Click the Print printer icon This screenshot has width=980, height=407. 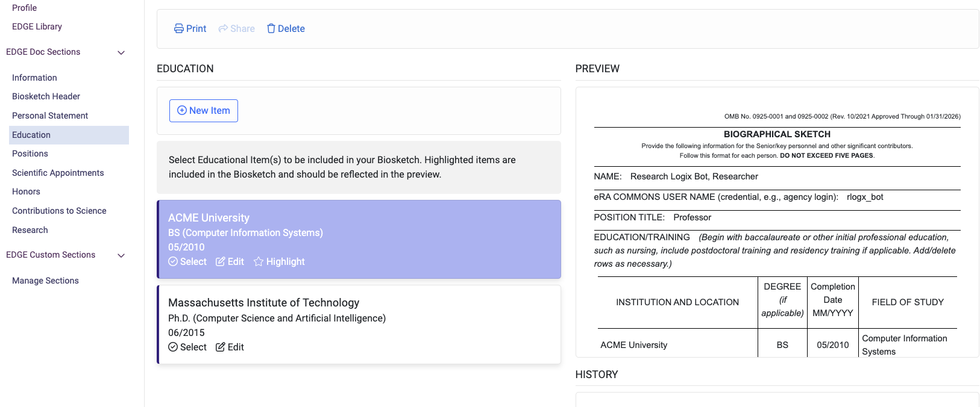pyautogui.click(x=179, y=29)
